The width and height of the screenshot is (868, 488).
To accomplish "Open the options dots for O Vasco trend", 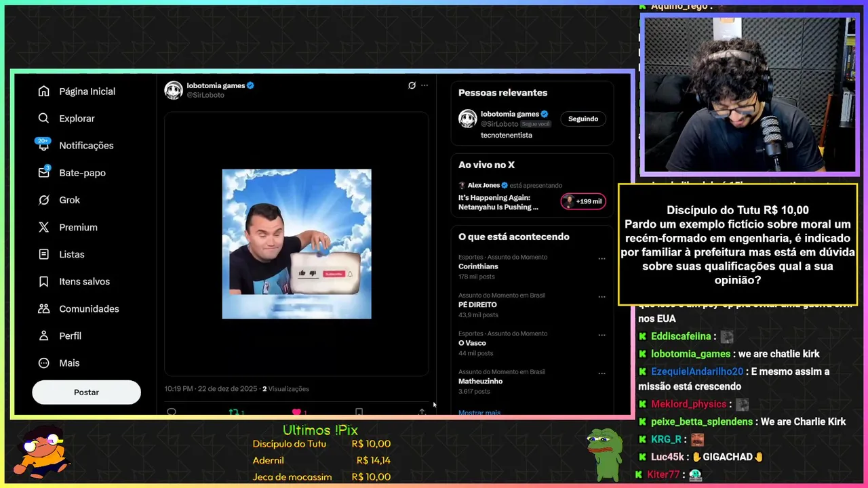I will coord(601,335).
